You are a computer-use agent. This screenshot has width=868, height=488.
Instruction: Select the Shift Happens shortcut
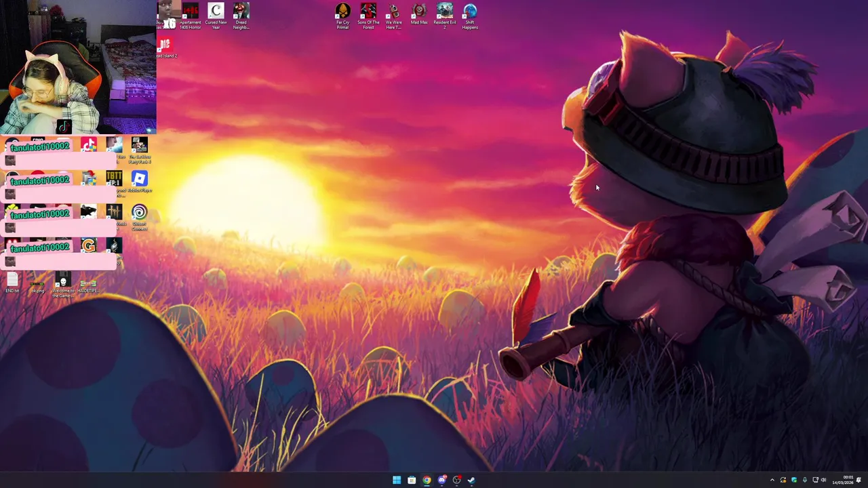coord(470,16)
